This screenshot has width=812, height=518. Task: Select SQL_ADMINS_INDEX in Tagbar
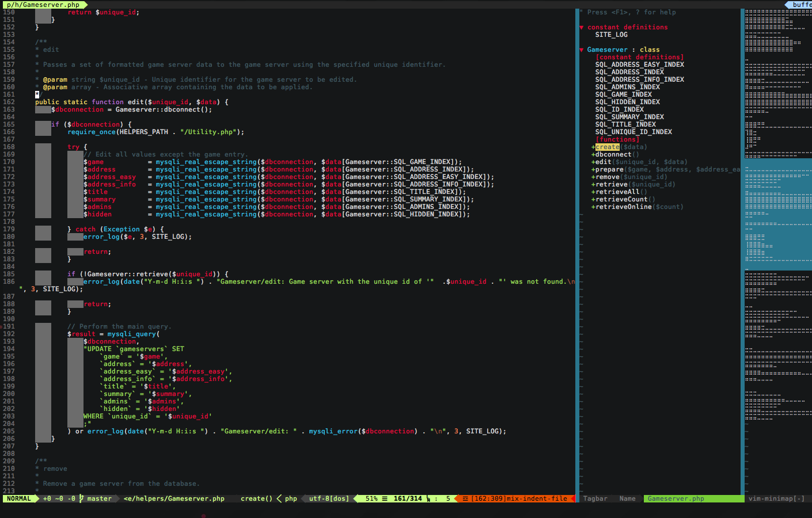[627, 87]
